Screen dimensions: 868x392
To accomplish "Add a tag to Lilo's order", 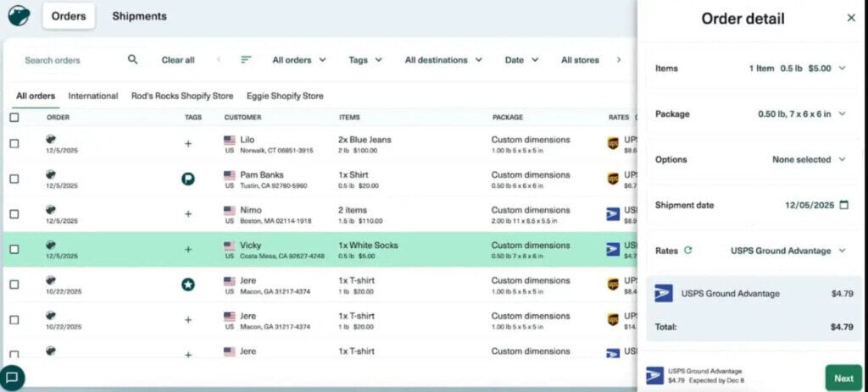I will [x=187, y=144].
